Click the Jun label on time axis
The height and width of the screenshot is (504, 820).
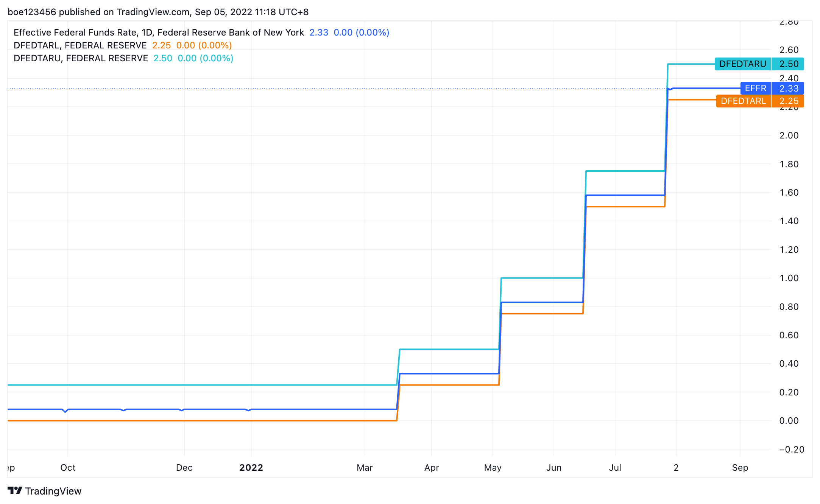pyautogui.click(x=553, y=468)
